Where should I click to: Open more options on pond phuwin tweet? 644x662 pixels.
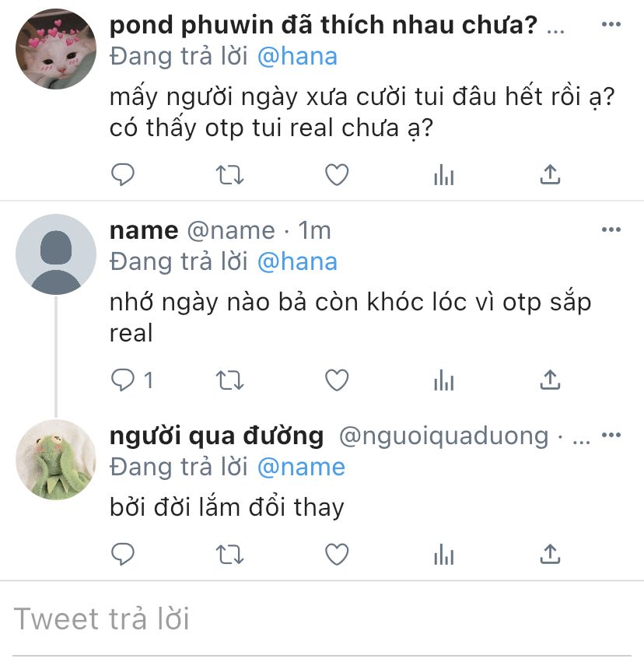(x=611, y=24)
